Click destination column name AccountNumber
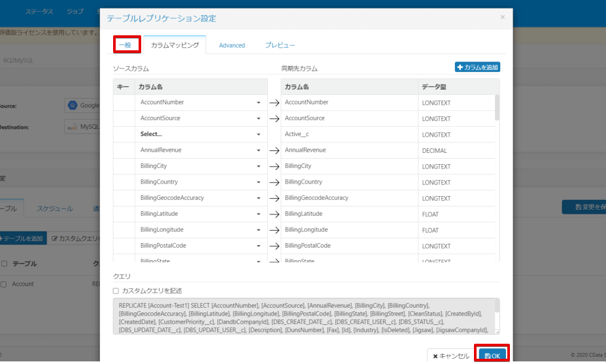Viewport: 606px width, 364px height. [x=307, y=103]
